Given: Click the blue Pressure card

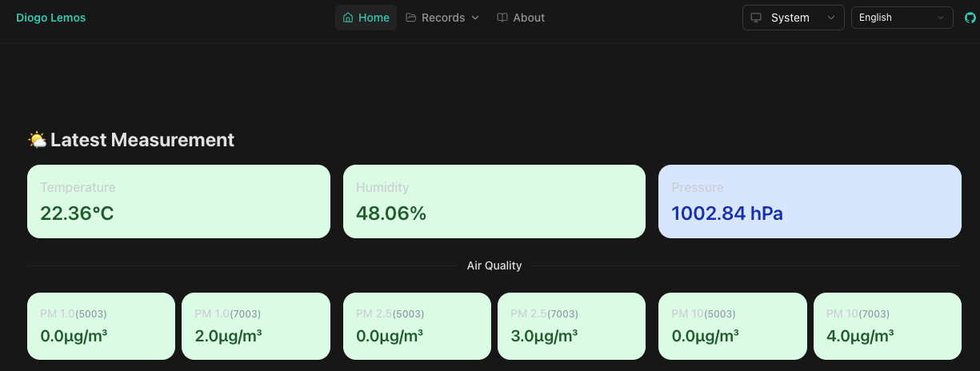Looking at the screenshot, I should 809,201.
